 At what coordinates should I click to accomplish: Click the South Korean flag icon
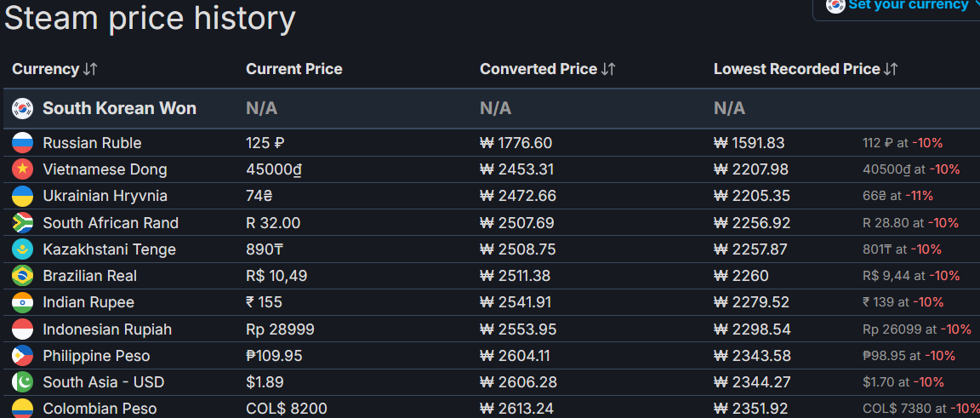[x=22, y=108]
